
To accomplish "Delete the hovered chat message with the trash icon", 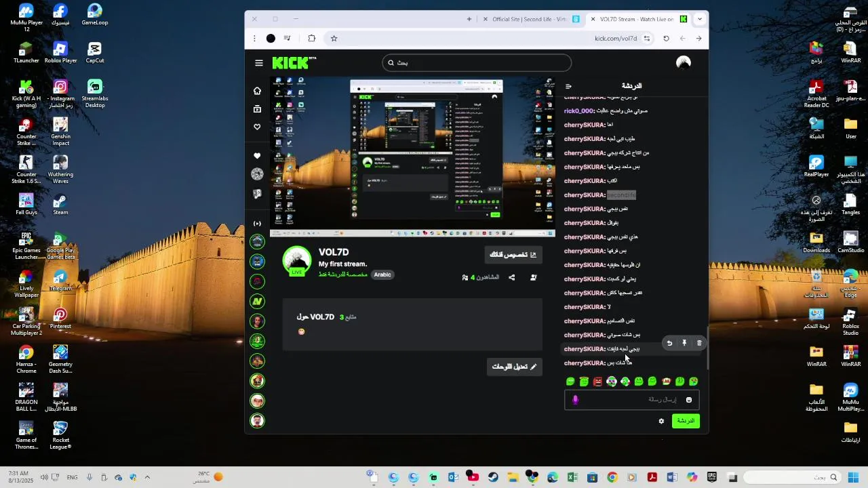I will (x=699, y=343).
